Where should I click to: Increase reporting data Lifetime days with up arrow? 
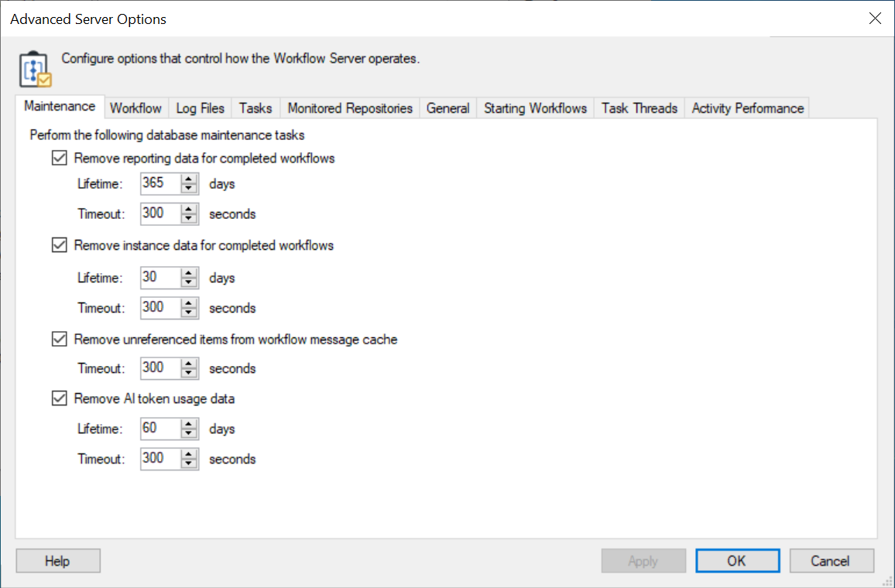click(x=189, y=179)
